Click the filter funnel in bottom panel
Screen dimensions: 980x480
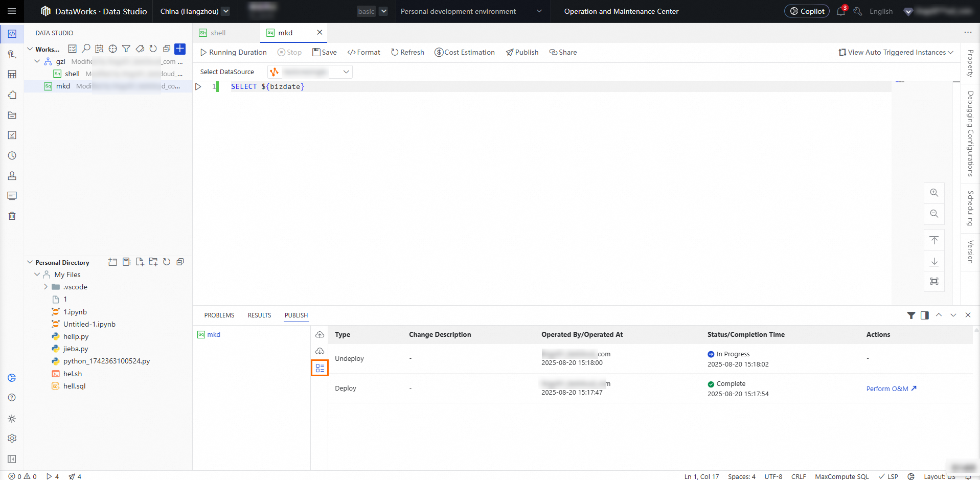click(911, 315)
